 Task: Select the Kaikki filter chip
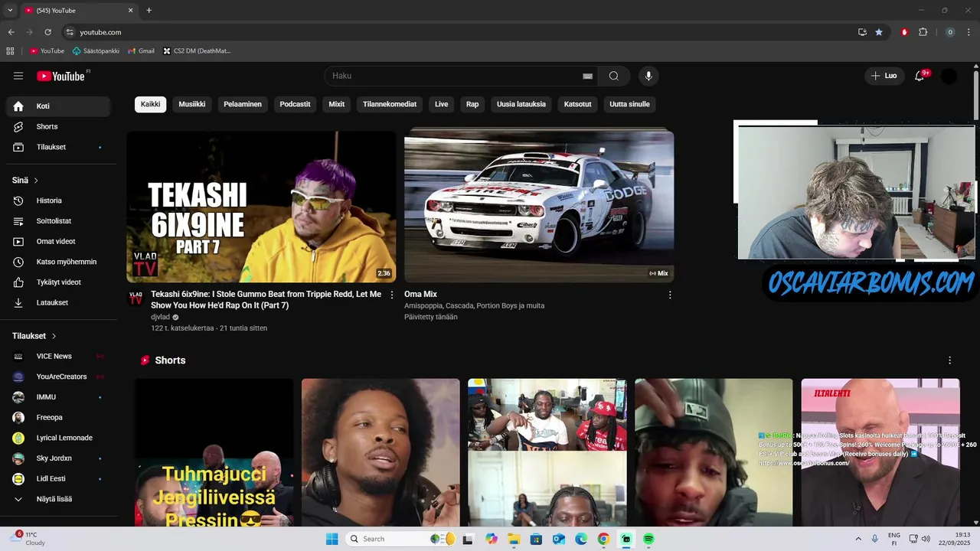click(x=151, y=104)
